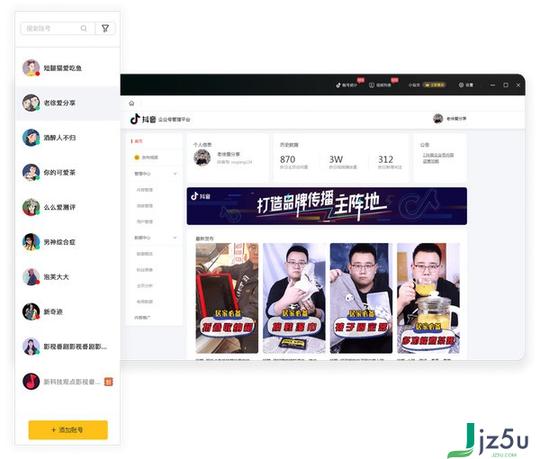The height and width of the screenshot is (459, 540).
Task: Click the 312 statistic value
Action: 385,159
